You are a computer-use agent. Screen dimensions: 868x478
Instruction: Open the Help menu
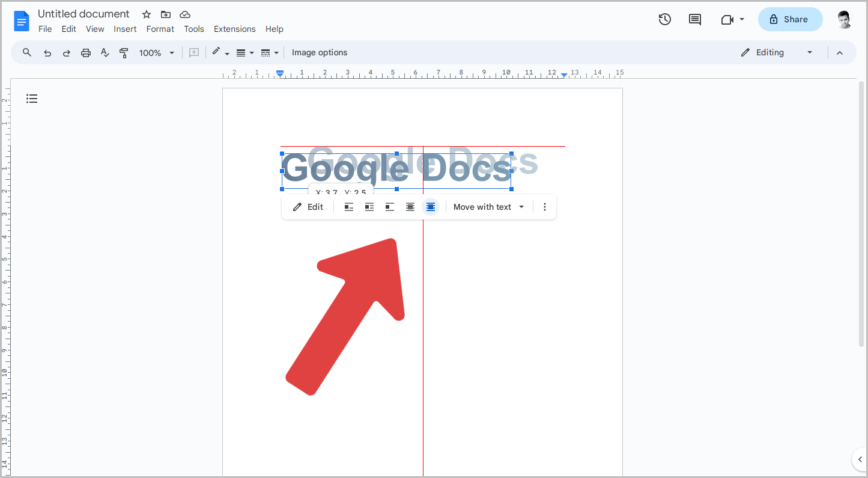(x=275, y=29)
